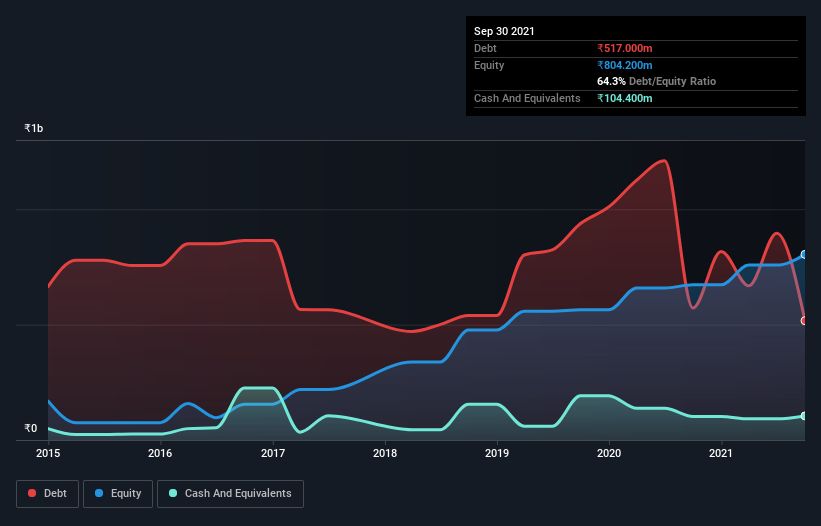Click the Equity label in tooltip
821x526 pixels.
point(489,65)
